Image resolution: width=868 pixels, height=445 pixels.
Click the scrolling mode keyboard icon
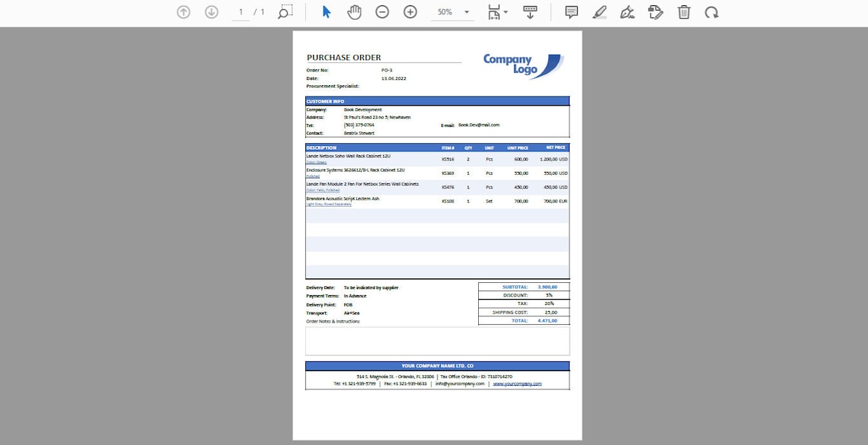[x=531, y=12]
